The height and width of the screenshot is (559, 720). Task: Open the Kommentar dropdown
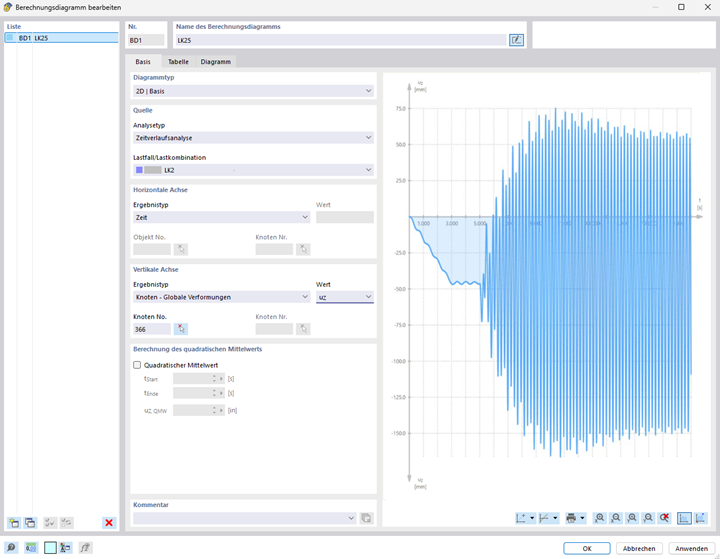pyautogui.click(x=245, y=518)
